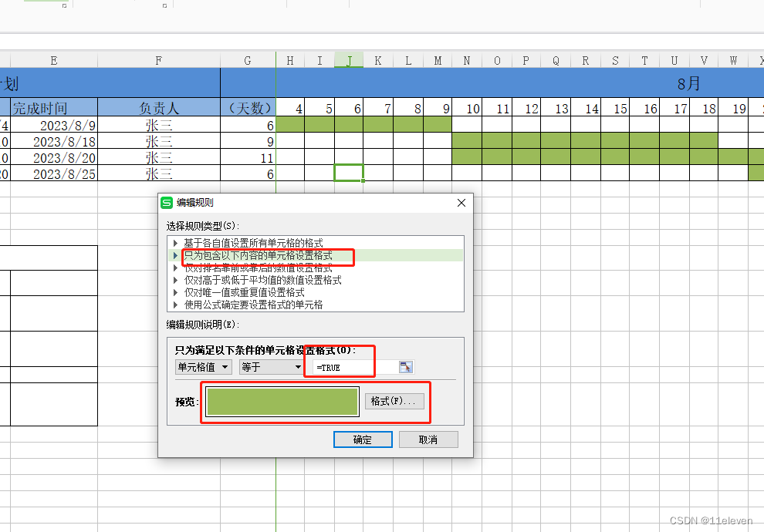
Task: Select column header G
Action: [248, 60]
